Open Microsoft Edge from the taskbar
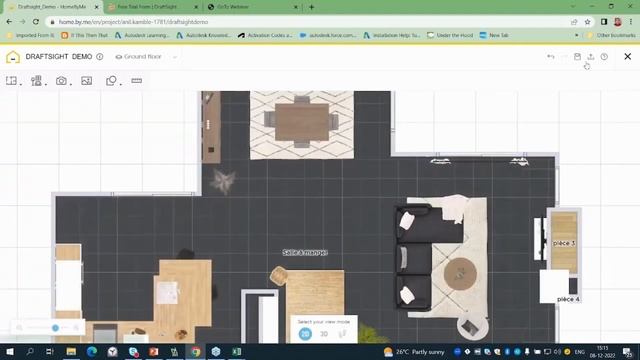640x360 pixels. coord(92,351)
